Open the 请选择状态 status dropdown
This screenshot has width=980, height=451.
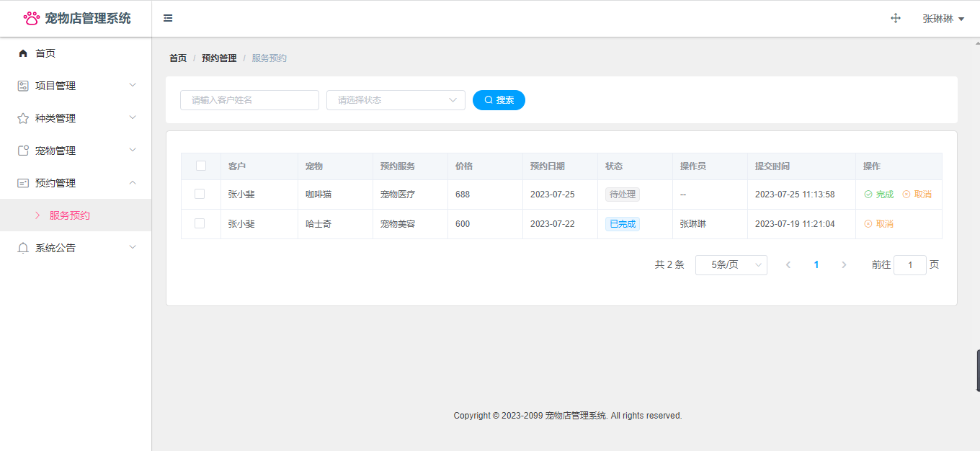point(396,100)
